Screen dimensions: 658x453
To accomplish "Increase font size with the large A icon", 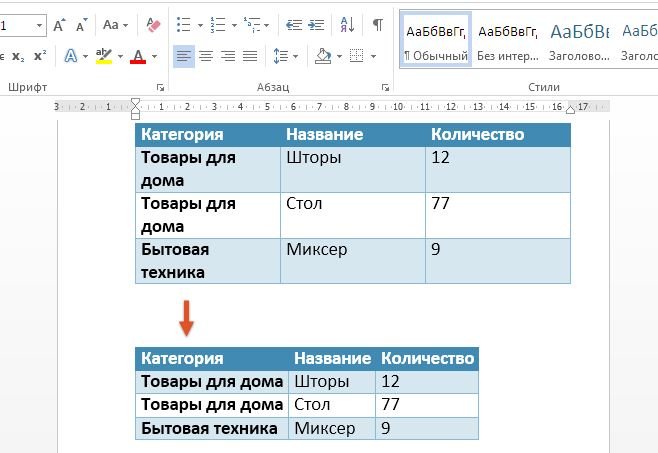I will point(59,24).
